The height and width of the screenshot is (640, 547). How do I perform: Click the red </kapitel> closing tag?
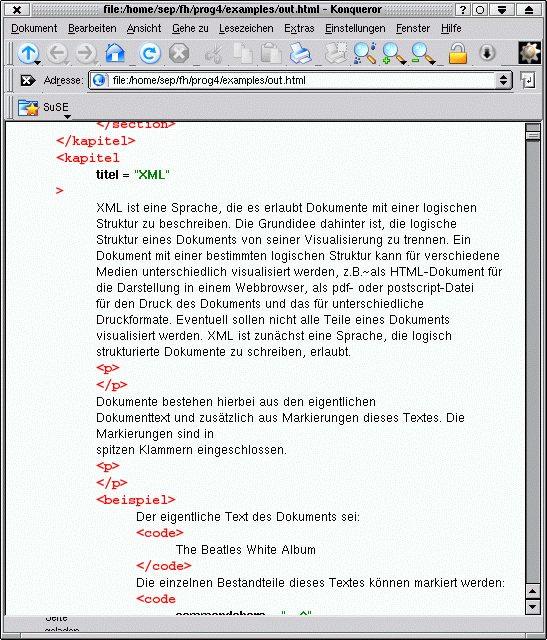(96, 141)
